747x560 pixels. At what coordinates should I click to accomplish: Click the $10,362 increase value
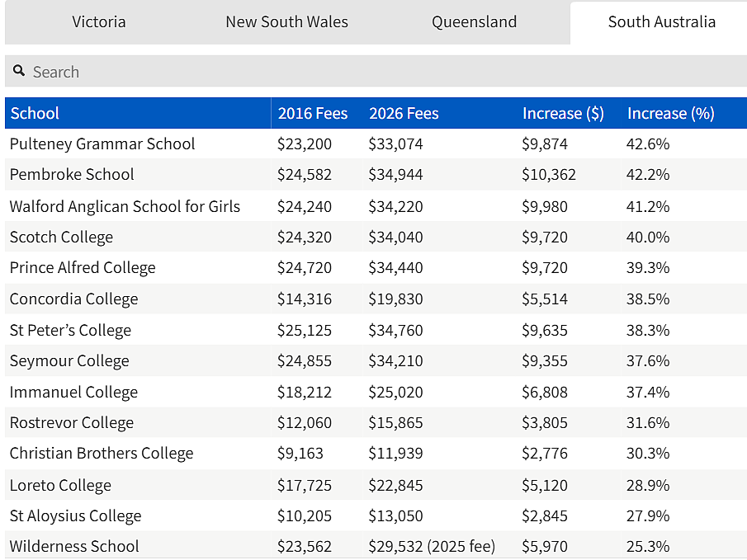click(549, 174)
